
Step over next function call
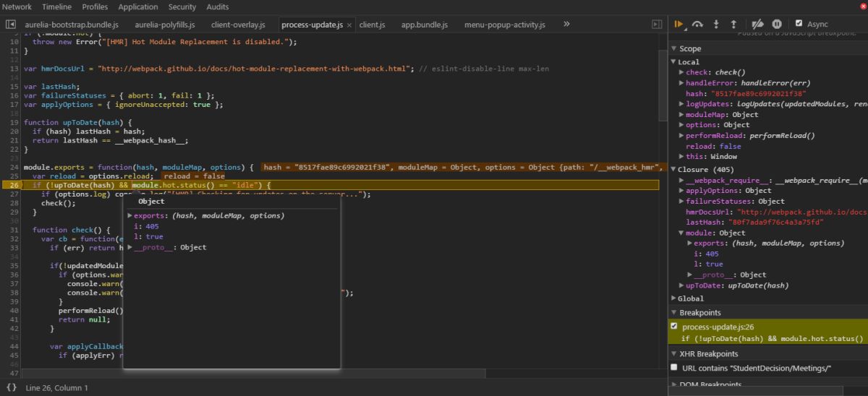pos(697,24)
